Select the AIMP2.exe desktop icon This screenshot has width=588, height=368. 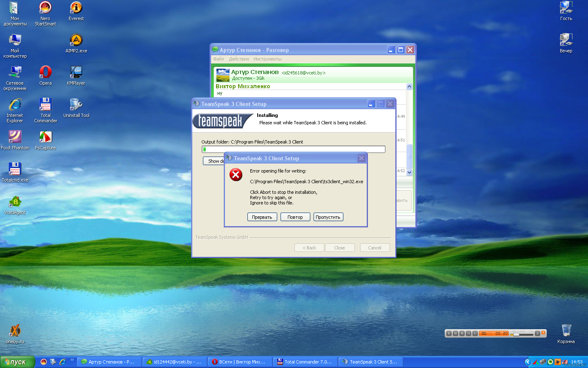(76, 43)
